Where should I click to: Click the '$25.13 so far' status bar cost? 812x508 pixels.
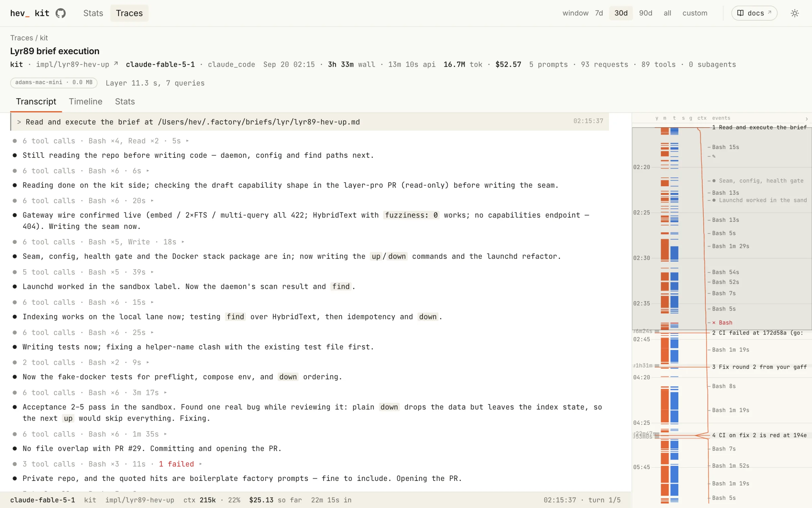click(275, 500)
